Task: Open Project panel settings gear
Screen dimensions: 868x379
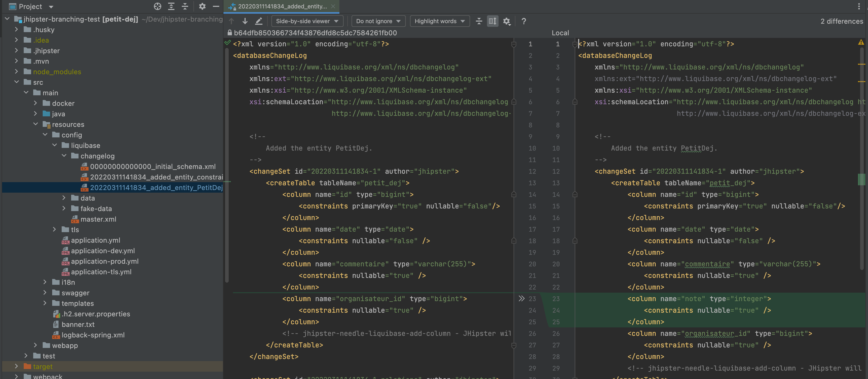Action: click(202, 6)
